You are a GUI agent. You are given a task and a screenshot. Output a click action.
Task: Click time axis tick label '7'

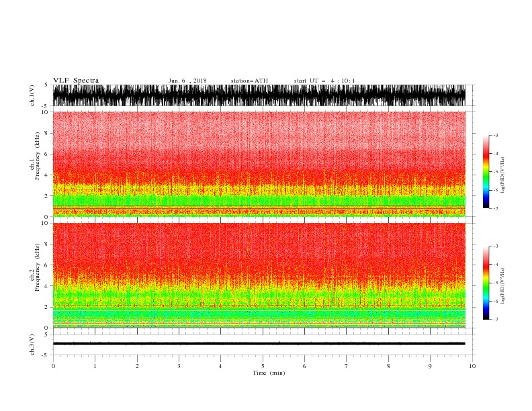coord(347,366)
